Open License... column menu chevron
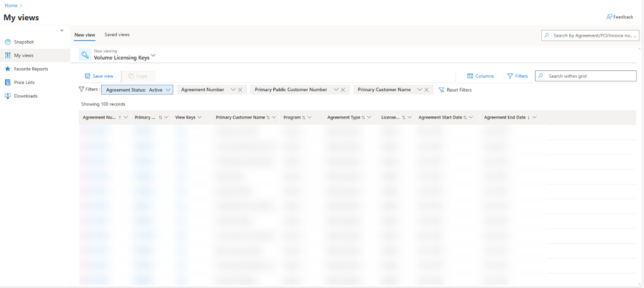644x288 pixels. tap(409, 117)
